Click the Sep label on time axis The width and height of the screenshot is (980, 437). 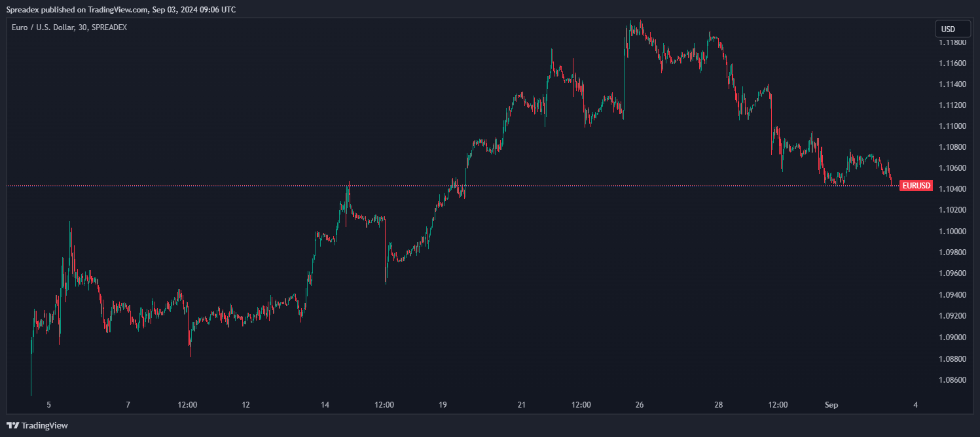pyautogui.click(x=831, y=405)
